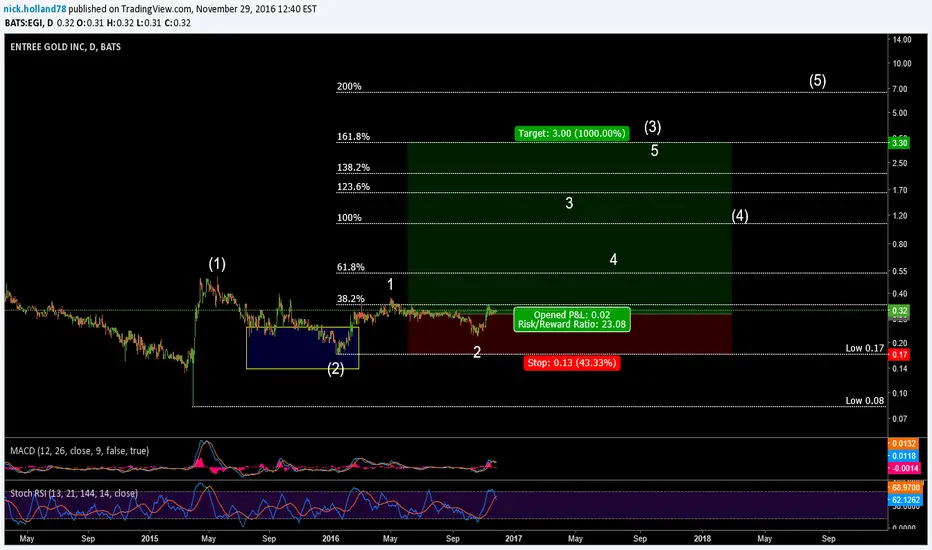This screenshot has width=932, height=550.
Task: Click the 2018 label on time axis
Action: pos(702,539)
